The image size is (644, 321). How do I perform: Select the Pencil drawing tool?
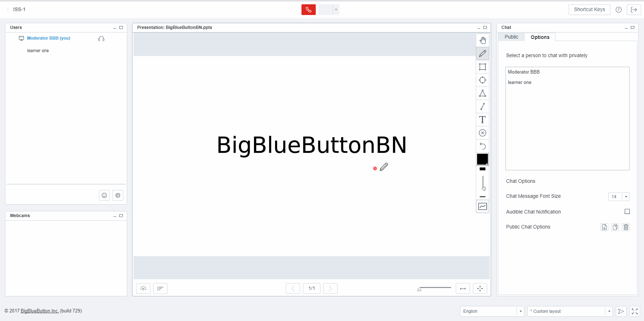pyautogui.click(x=483, y=54)
